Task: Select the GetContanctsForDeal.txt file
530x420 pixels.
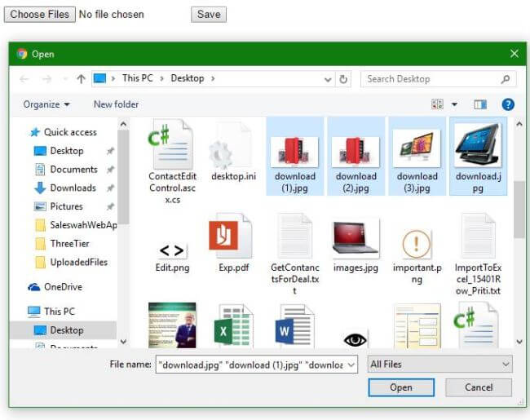Action: [294, 254]
